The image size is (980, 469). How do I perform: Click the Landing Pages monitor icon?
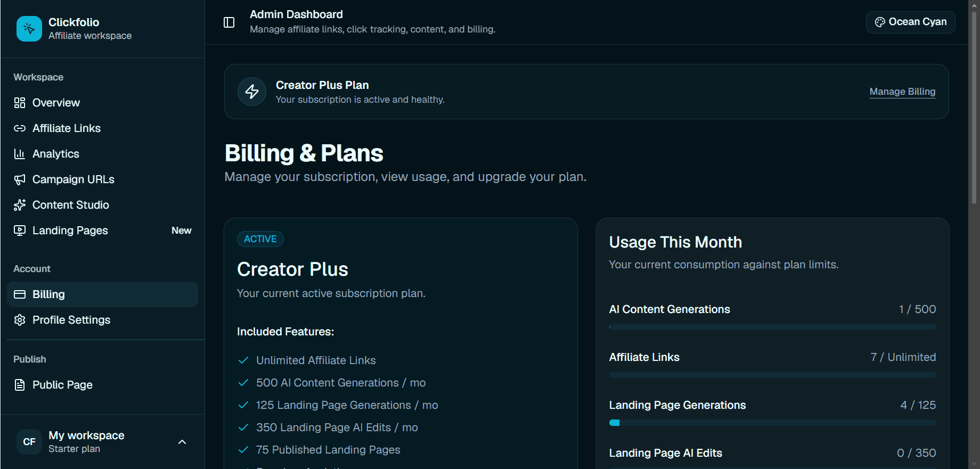[20, 231]
